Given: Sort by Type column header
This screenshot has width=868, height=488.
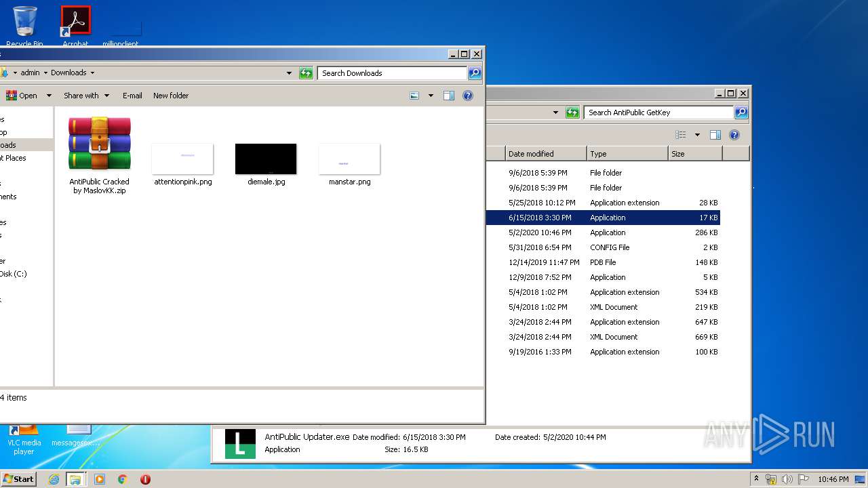Looking at the screenshot, I should tap(627, 154).
